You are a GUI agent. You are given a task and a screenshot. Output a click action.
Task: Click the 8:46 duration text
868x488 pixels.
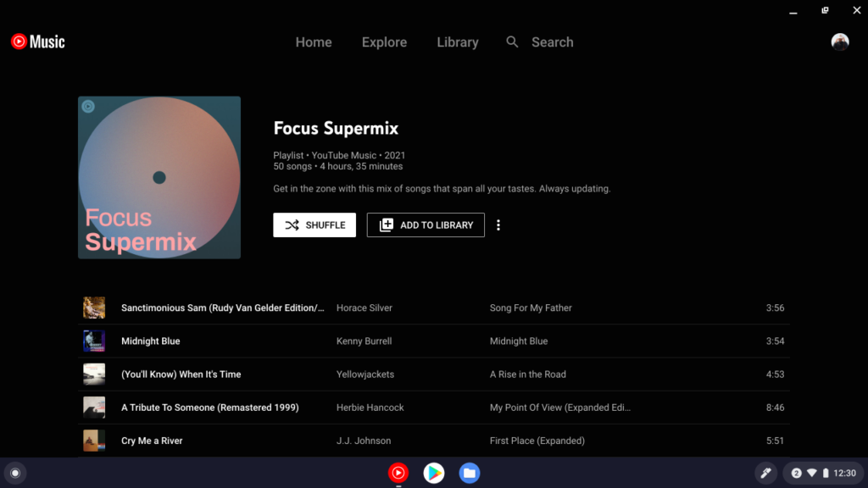[x=775, y=408]
